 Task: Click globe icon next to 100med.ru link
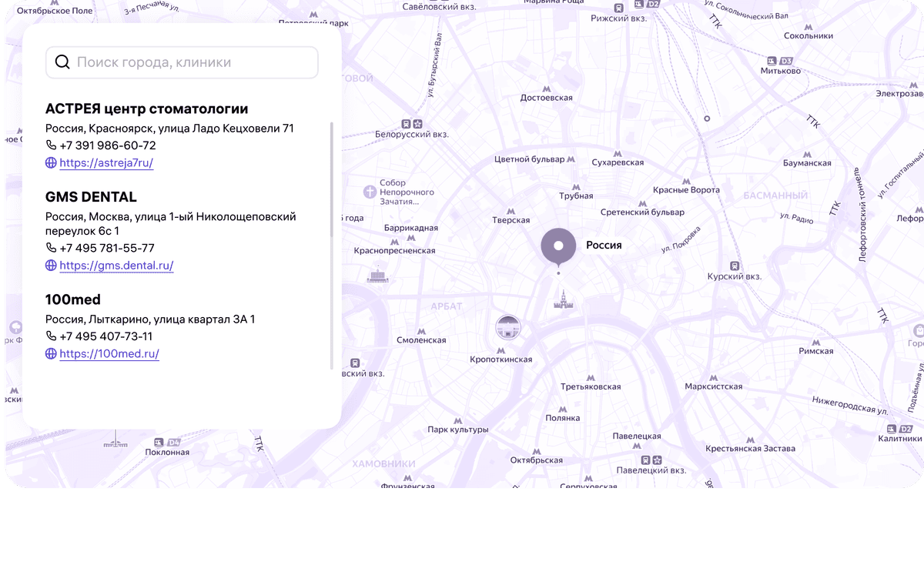51,354
